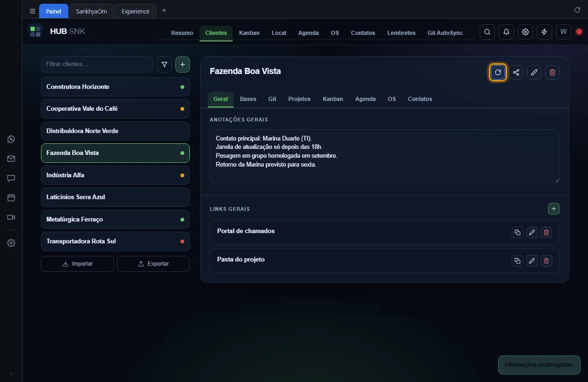Select Transportadora Rota Sul in the client list

[115, 241]
